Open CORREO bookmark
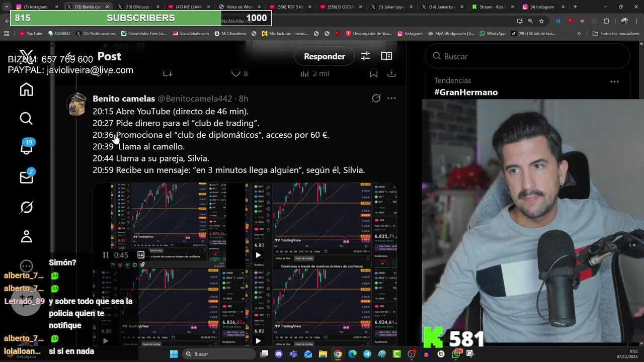 pyautogui.click(x=59, y=34)
